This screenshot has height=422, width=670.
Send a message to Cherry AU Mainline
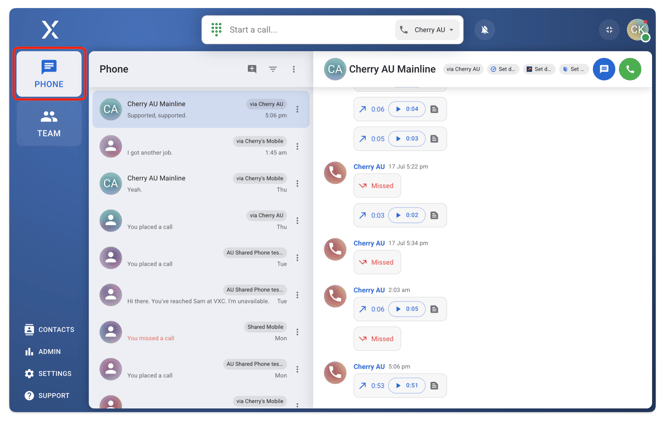click(x=603, y=69)
